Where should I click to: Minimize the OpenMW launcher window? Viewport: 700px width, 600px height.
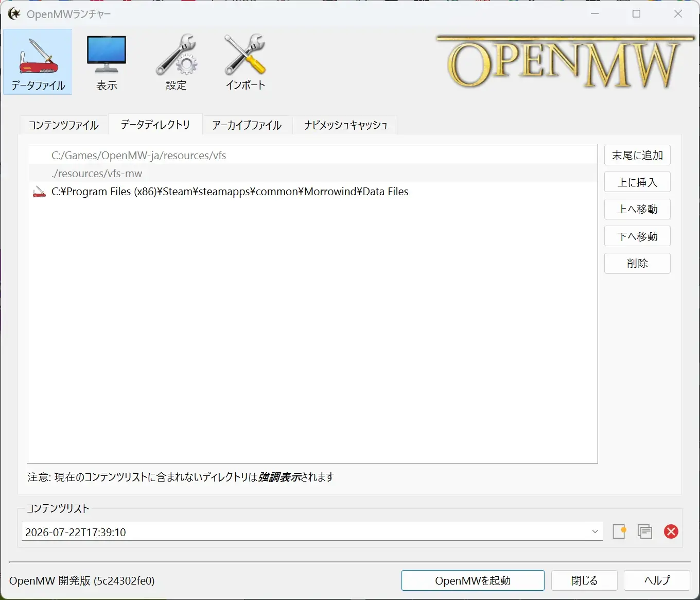point(595,14)
